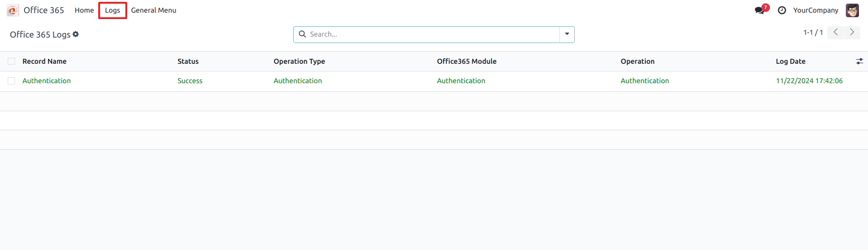868x250 pixels.
Task: Open the Authentication record name link
Action: point(47,81)
